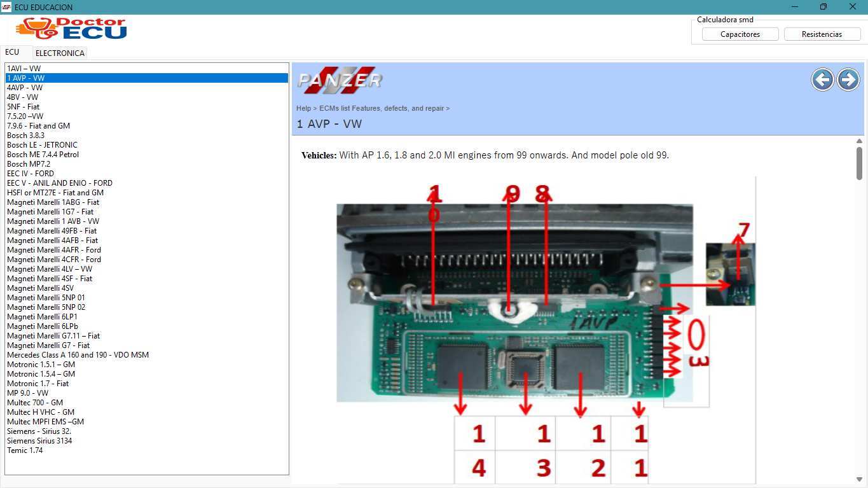Click the scroll up arrow of help panel
The height and width of the screenshot is (488, 868).
[x=860, y=141]
